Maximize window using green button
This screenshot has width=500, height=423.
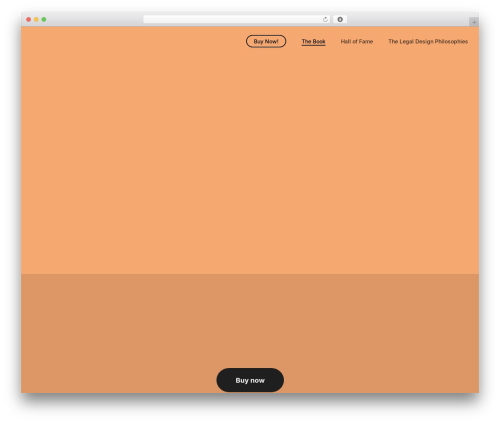click(44, 20)
